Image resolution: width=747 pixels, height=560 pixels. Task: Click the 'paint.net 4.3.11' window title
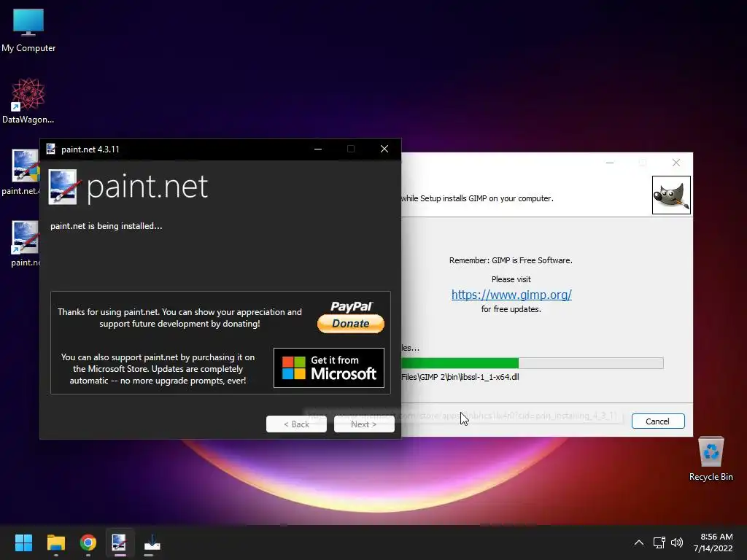point(90,149)
